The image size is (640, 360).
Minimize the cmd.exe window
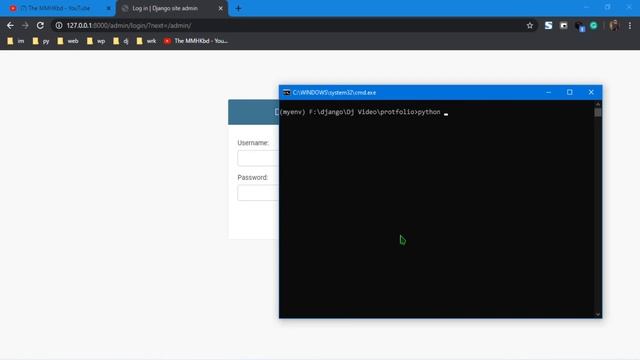(549, 93)
